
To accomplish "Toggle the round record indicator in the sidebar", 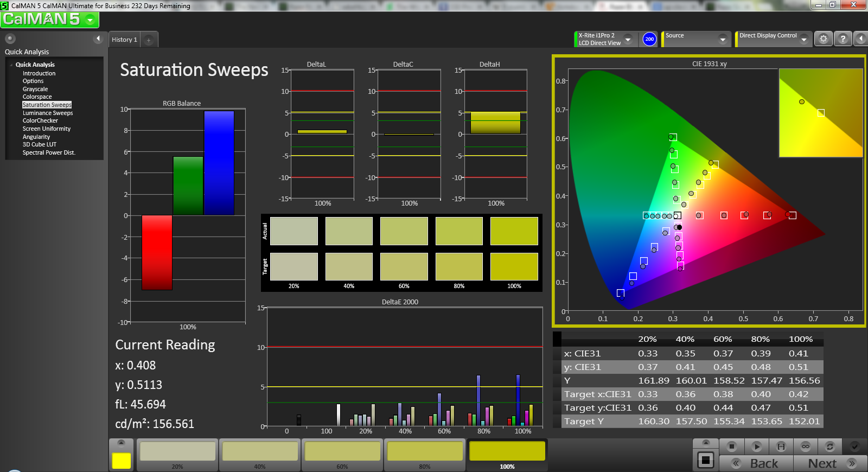I will point(10,39).
